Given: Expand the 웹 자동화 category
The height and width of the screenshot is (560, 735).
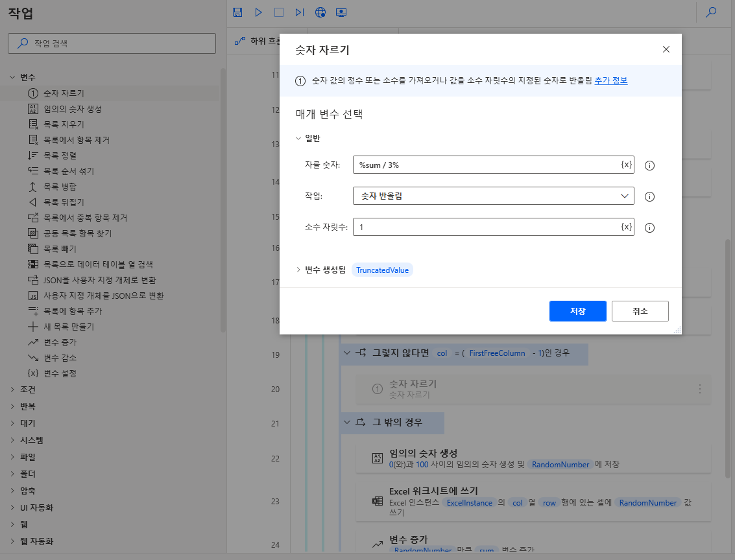Looking at the screenshot, I should click(x=13, y=541).
